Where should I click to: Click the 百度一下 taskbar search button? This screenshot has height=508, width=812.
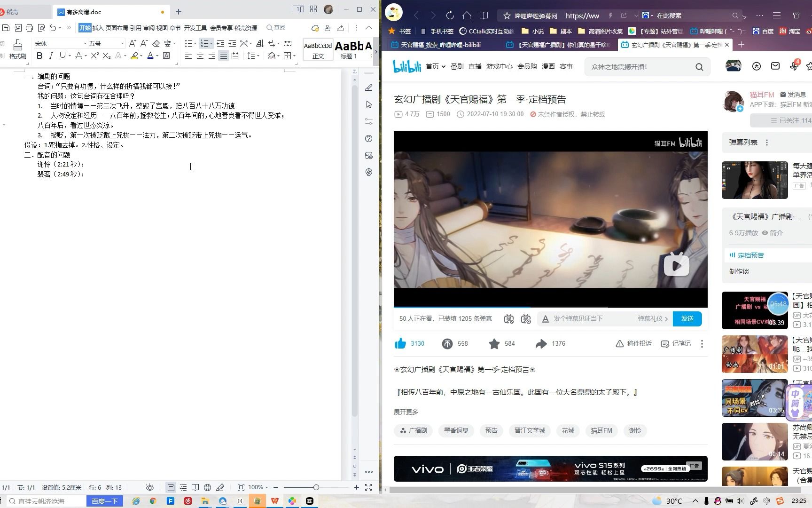point(104,501)
